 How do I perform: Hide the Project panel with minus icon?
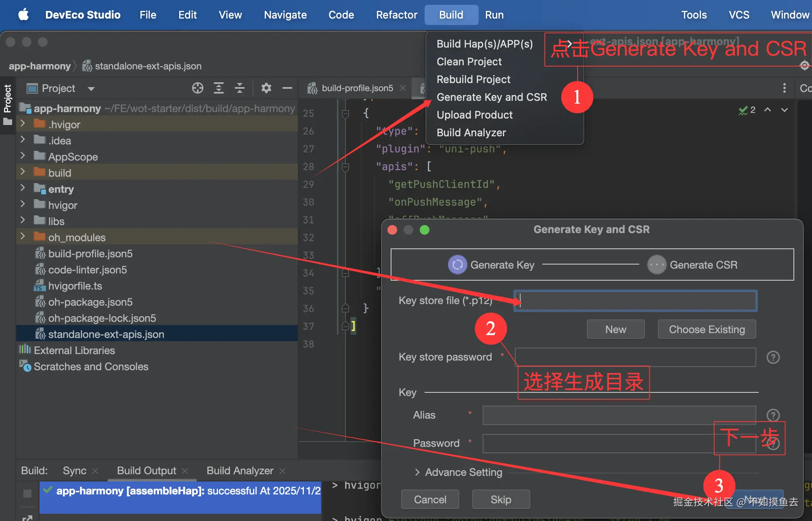point(287,88)
